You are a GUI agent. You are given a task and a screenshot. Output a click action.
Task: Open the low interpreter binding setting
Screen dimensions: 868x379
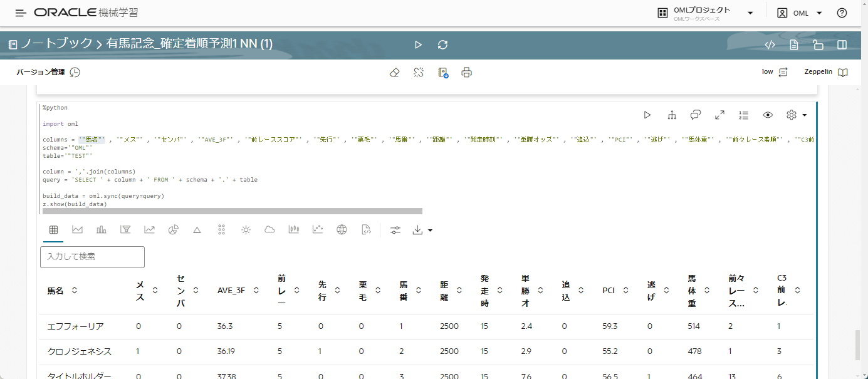pos(775,72)
